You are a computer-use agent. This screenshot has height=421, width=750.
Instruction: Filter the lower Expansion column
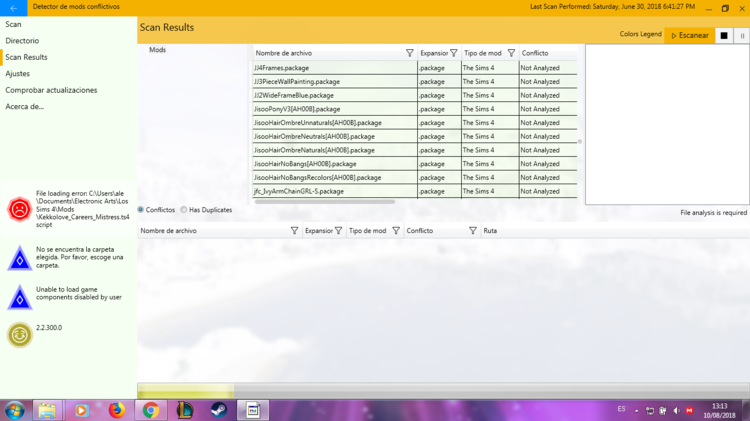(x=338, y=231)
